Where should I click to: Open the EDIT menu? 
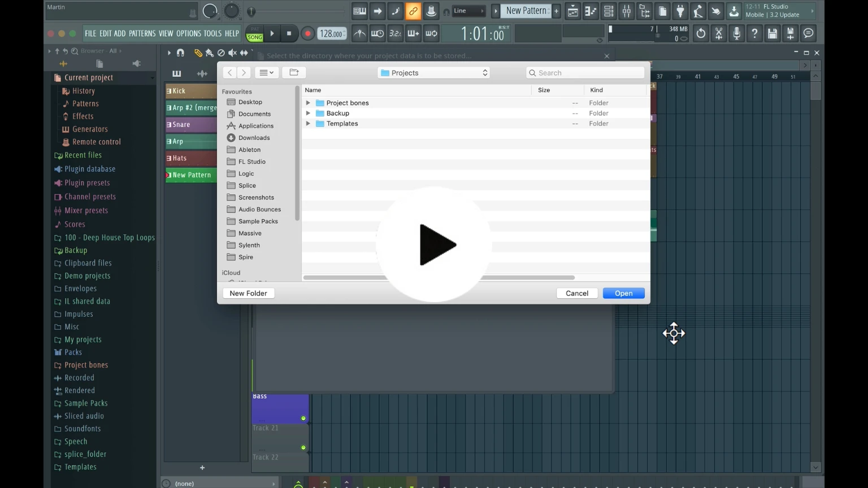pyautogui.click(x=105, y=33)
